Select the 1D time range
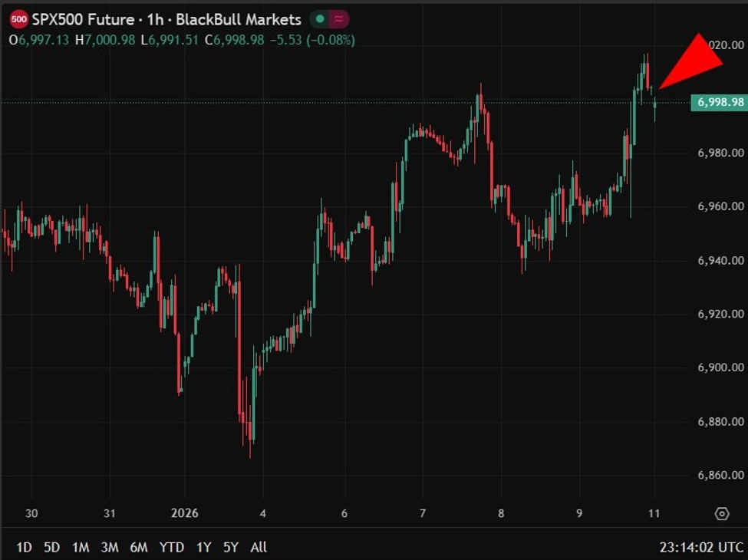The image size is (748, 560). coord(25,547)
